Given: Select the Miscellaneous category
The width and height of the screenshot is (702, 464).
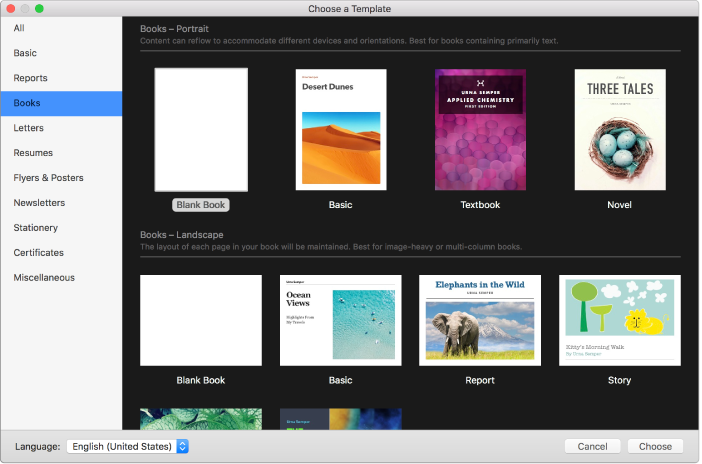Looking at the screenshot, I should [61, 278].
